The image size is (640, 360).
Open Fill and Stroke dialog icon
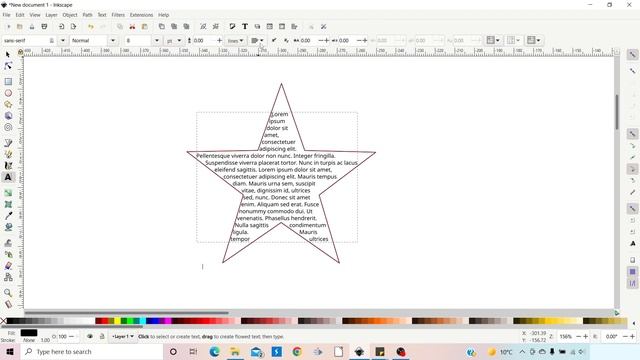pyautogui.click(x=232, y=27)
